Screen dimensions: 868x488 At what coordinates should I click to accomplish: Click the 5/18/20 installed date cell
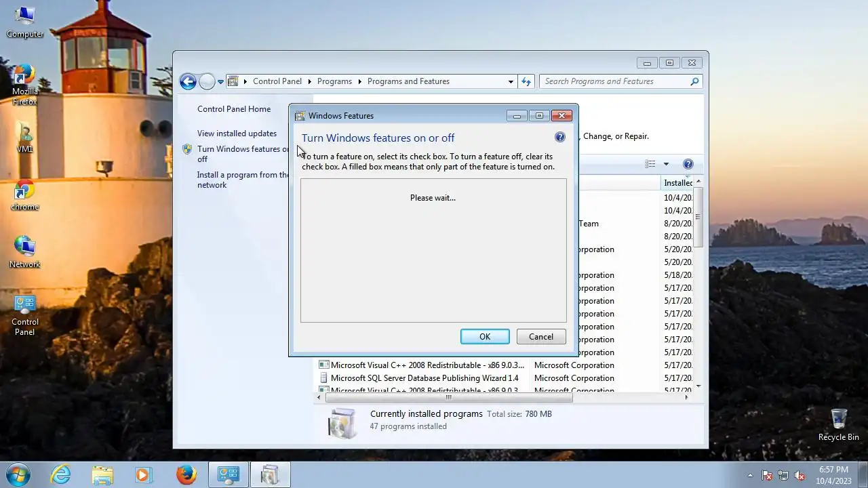coord(677,275)
